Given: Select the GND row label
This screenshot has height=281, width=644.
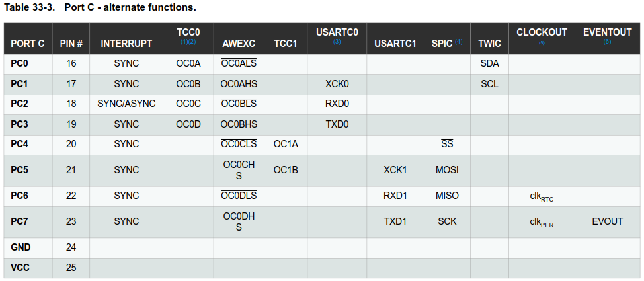Looking at the screenshot, I should click(20, 247).
